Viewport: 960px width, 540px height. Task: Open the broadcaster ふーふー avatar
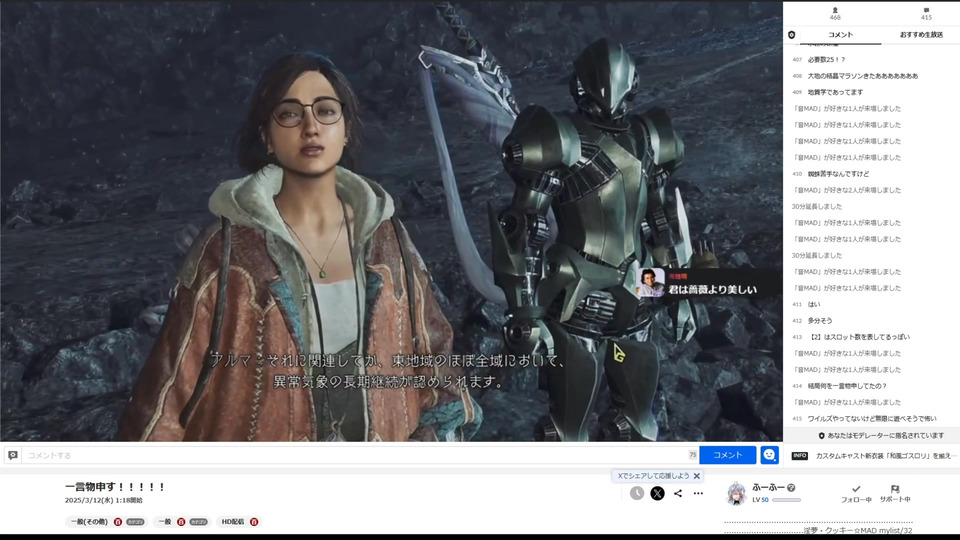pos(736,493)
